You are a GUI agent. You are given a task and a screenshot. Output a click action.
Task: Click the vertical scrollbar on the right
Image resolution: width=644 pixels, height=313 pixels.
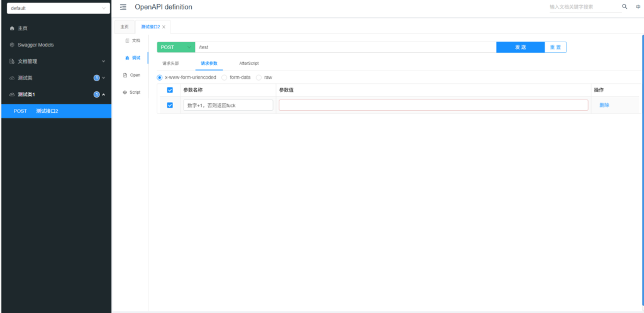click(643, 170)
